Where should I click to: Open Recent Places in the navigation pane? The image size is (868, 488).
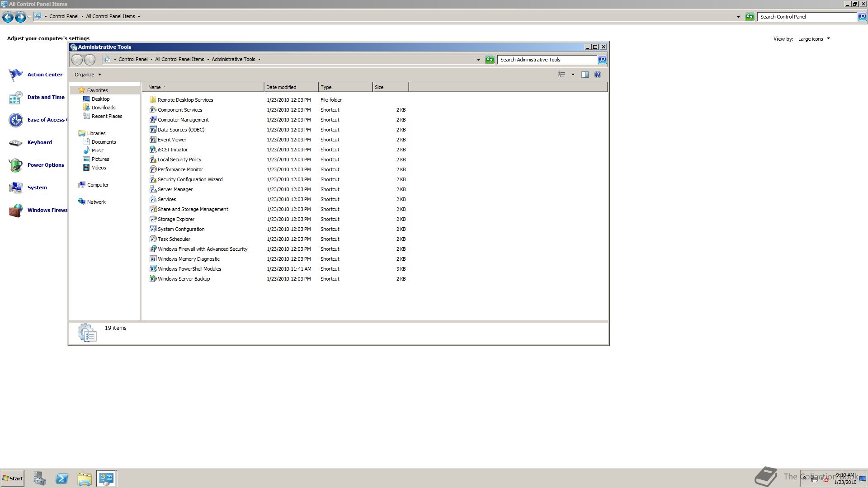pos(107,116)
